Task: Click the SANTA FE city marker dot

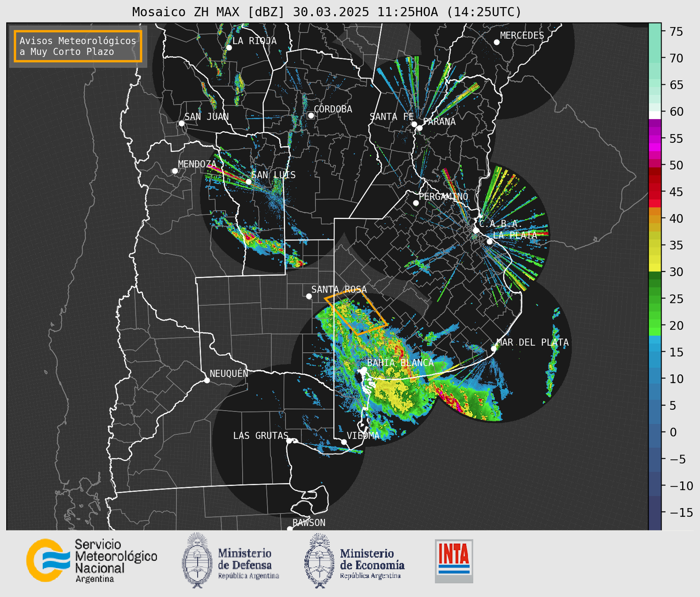Action: [414, 124]
